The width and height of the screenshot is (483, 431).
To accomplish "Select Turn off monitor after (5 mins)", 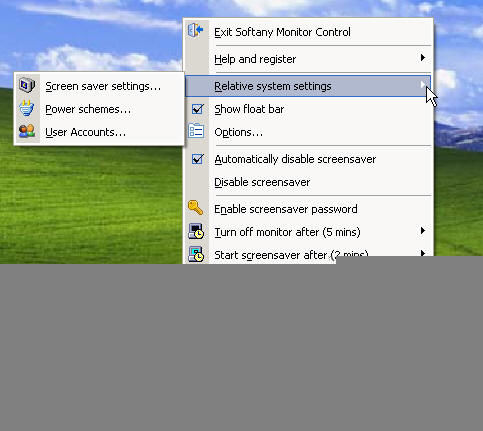I will [x=287, y=232].
